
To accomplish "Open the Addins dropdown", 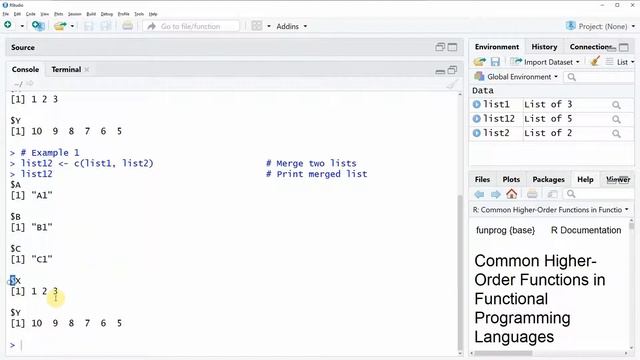I will (x=291, y=26).
